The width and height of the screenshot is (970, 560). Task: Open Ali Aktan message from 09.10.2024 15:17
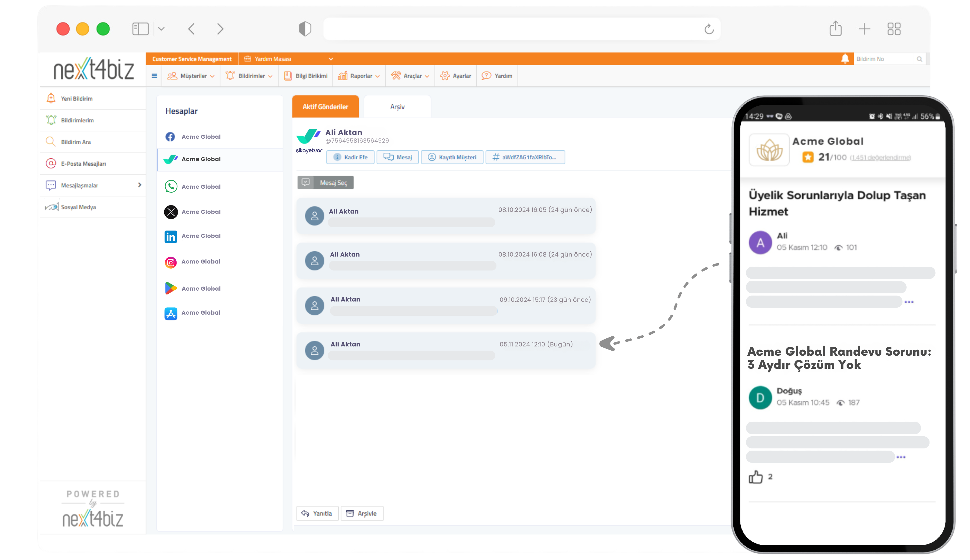pyautogui.click(x=446, y=305)
